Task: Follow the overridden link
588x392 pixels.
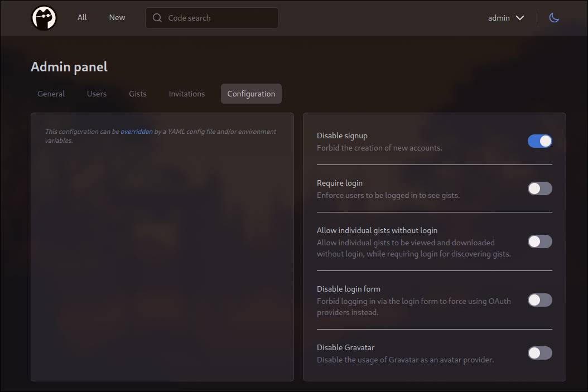Action: [x=137, y=132]
